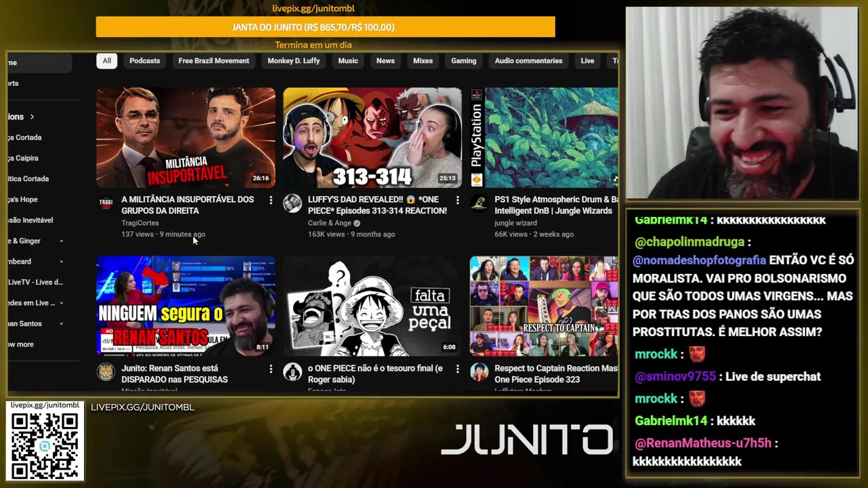Click verified badge beside Carlie & Ange
The image size is (868, 488).
357,223
